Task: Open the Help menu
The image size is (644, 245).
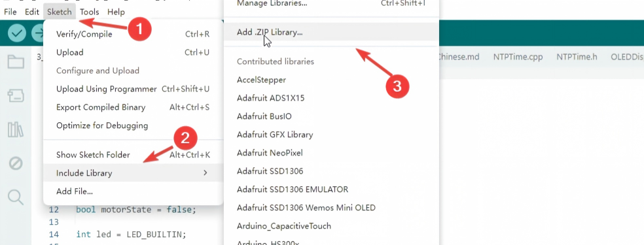Action: [116, 12]
